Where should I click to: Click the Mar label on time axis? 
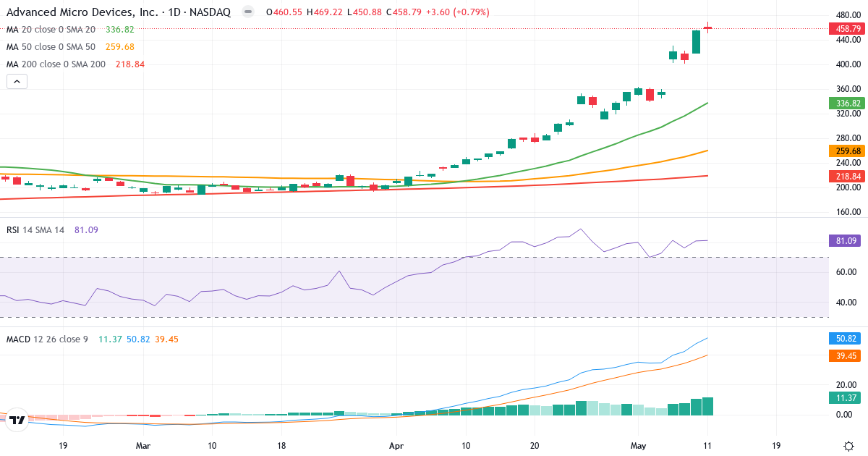[143, 445]
